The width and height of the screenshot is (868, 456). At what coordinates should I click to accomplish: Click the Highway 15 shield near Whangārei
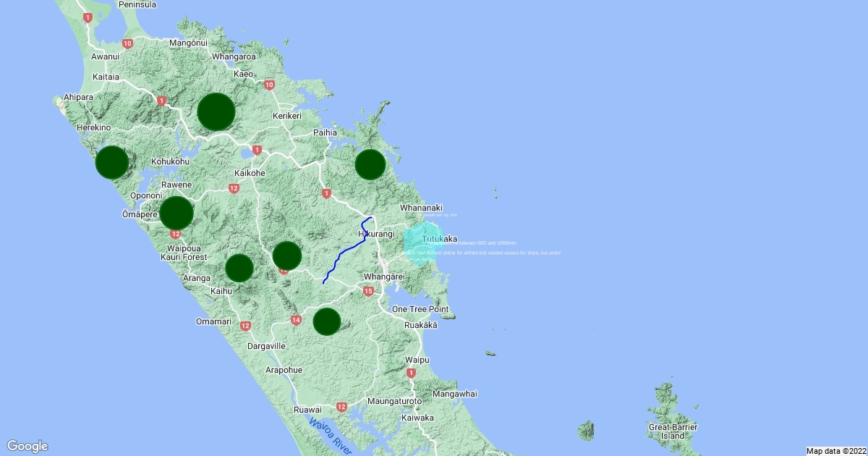(368, 291)
